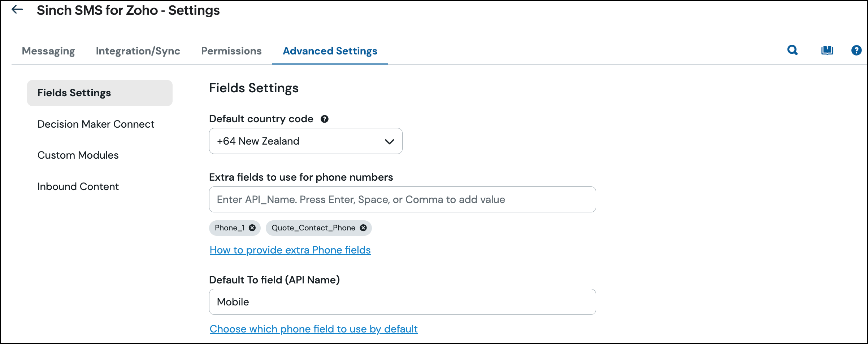The height and width of the screenshot is (344, 868).
Task: Open Decision Maker Connect settings
Action: [96, 124]
